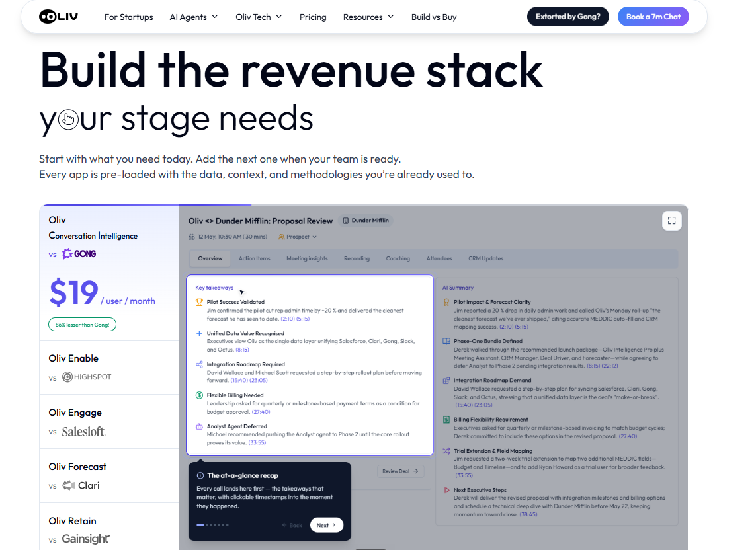756x550 pixels.
Task: Jump to timestamp (33:55) in Analyst Agent Deferred
Action: (x=257, y=442)
